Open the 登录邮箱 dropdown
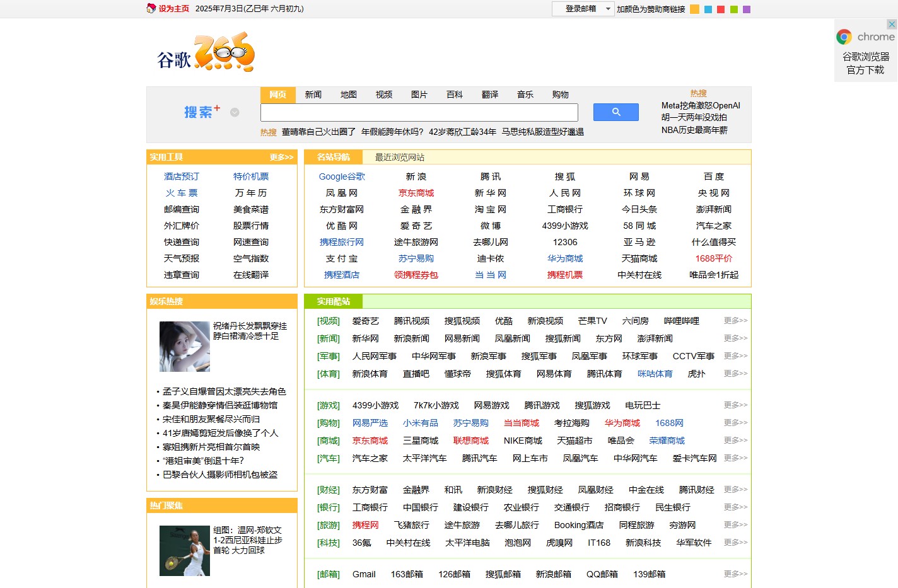Image resolution: width=898 pixels, height=588 pixels. (583, 9)
